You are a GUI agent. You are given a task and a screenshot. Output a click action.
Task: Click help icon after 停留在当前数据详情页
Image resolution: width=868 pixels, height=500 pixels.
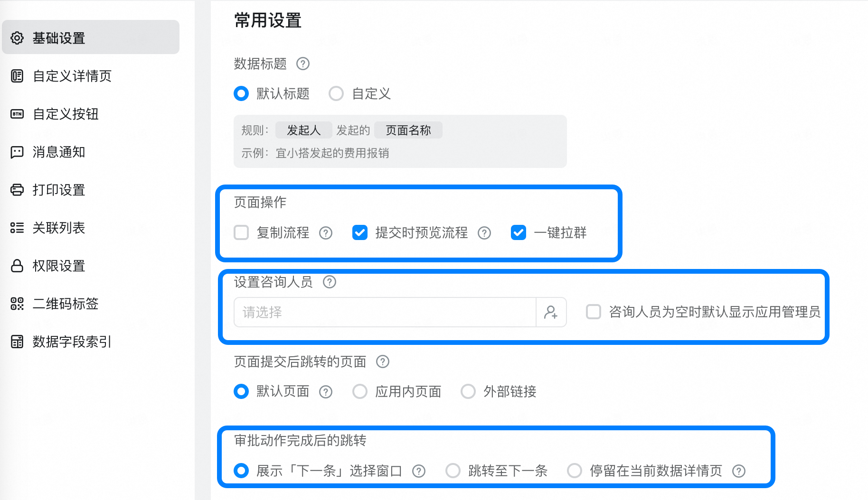click(x=739, y=471)
